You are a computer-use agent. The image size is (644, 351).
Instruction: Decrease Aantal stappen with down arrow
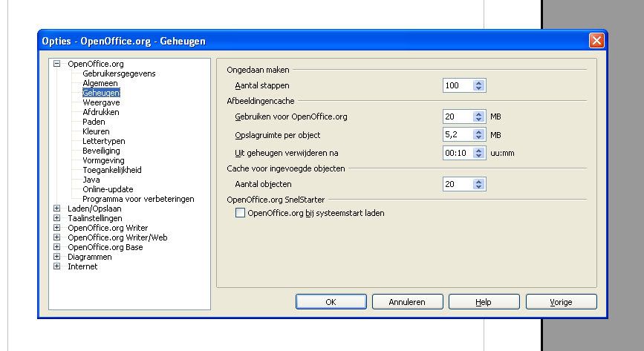(478, 88)
